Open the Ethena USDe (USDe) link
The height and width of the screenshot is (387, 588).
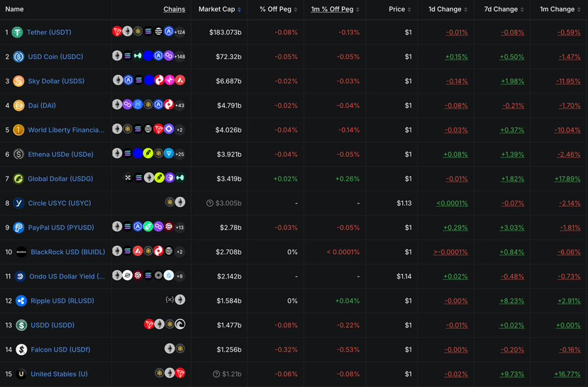pos(61,155)
